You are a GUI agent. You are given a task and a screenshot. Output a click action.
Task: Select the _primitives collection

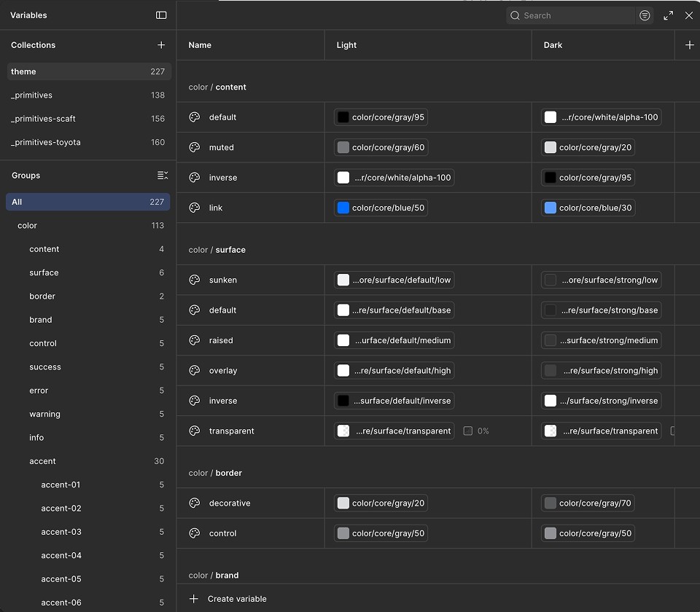pyautogui.click(x=89, y=95)
